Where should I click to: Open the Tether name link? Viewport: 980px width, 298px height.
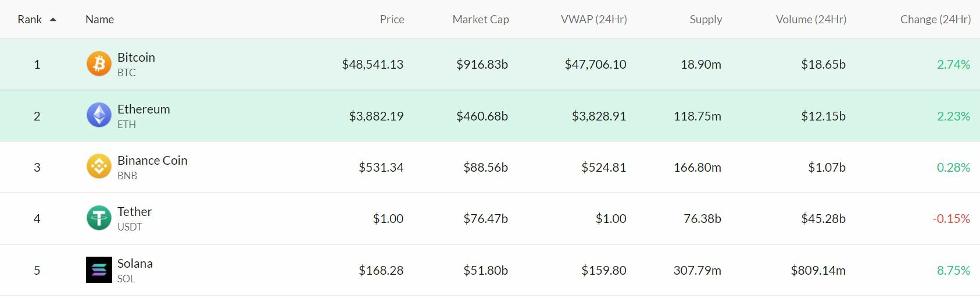pos(134,212)
